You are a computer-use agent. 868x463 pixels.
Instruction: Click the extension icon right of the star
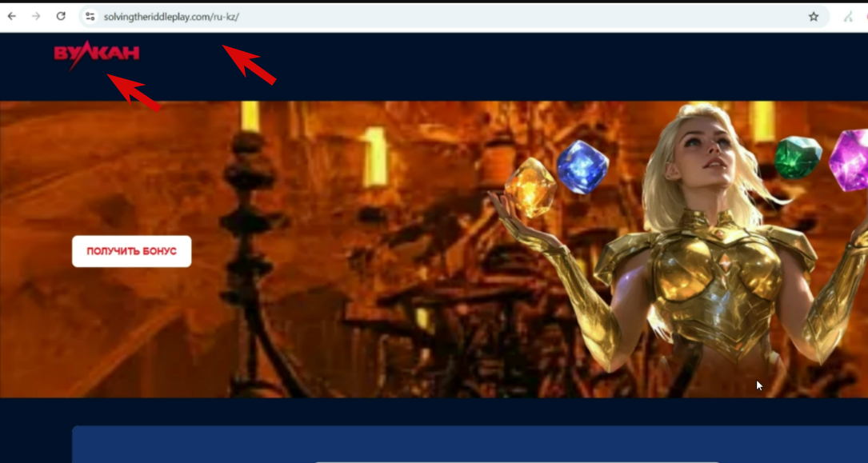pyautogui.click(x=847, y=17)
